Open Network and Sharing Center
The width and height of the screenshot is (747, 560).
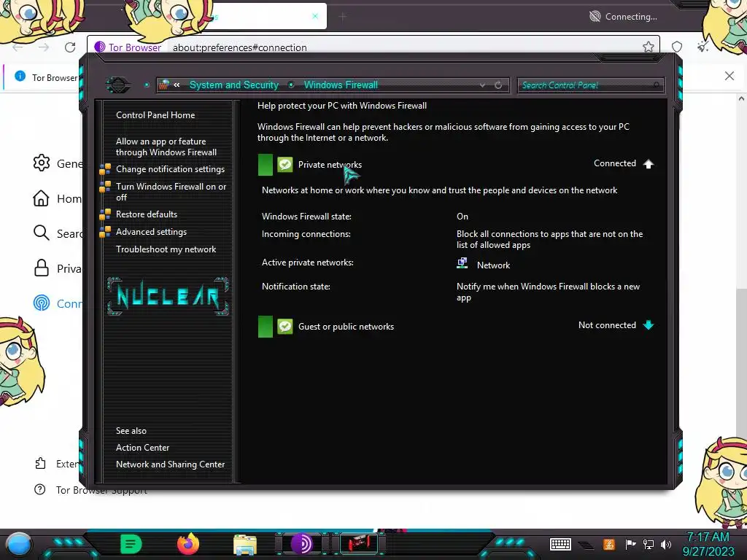click(x=170, y=464)
